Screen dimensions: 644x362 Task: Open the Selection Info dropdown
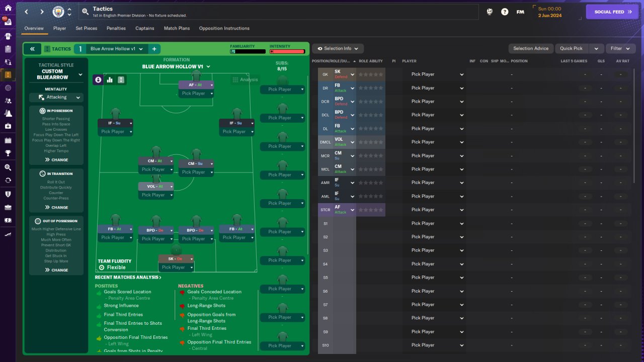(338, 49)
